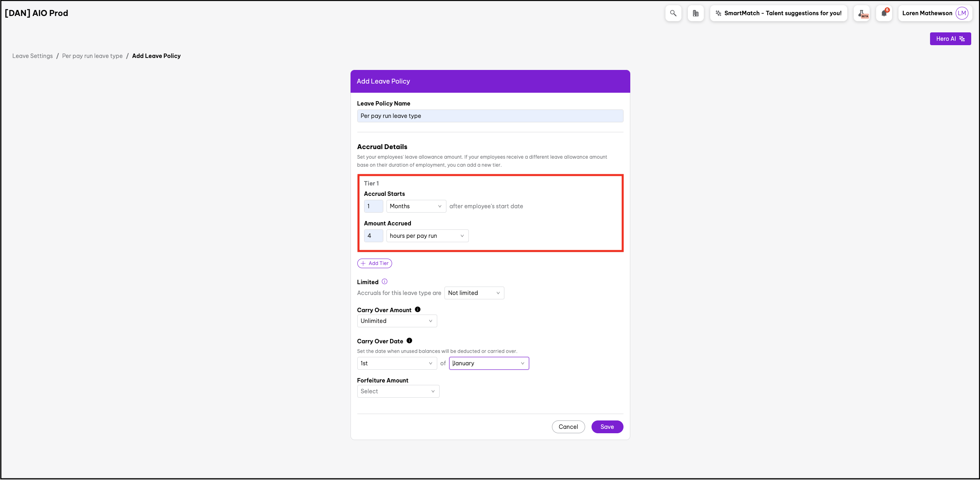Image resolution: width=980 pixels, height=480 pixels.
Task: Open Per pay run leave type breadcrumb
Action: point(92,56)
